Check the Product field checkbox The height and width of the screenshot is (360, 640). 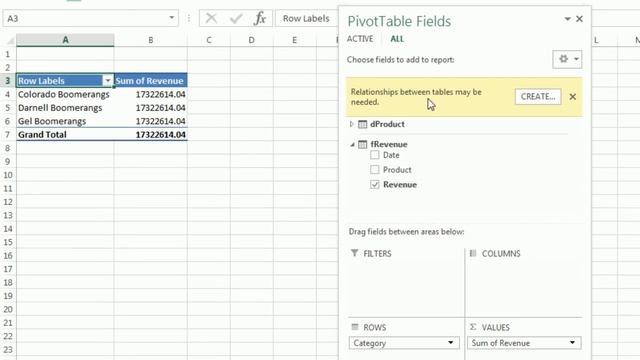374,169
